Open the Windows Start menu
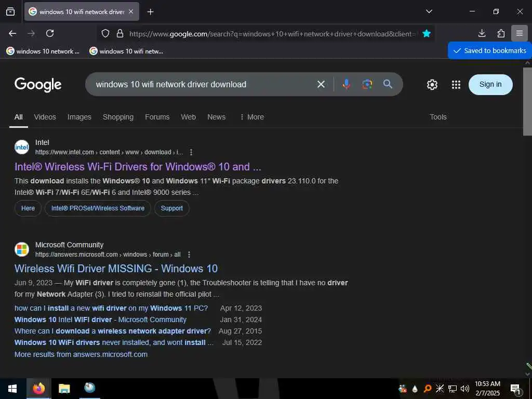The width and height of the screenshot is (532, 399). [12, 389]
